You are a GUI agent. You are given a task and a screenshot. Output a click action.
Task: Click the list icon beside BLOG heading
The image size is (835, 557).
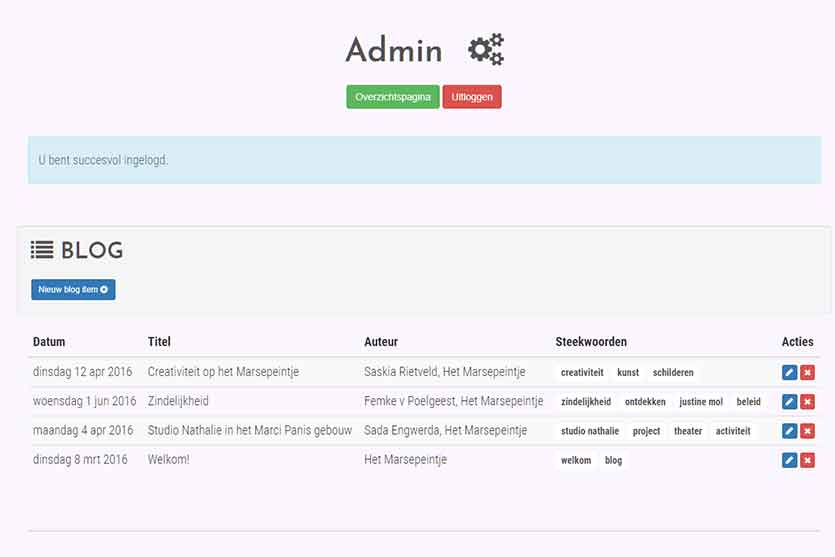pyautogui.click(x=42, y=250)
